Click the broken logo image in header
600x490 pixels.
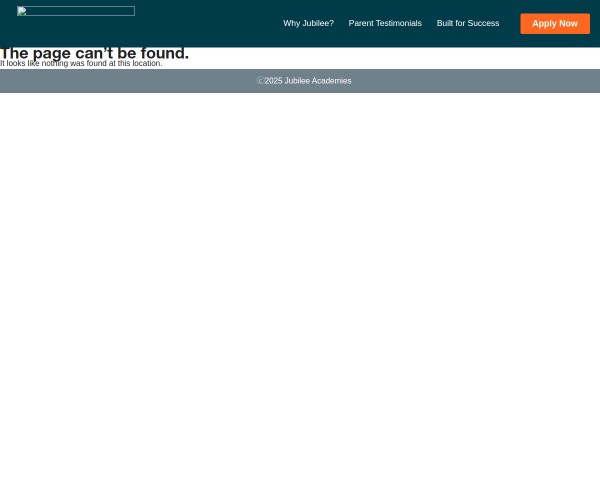click(x=76, y=11)
